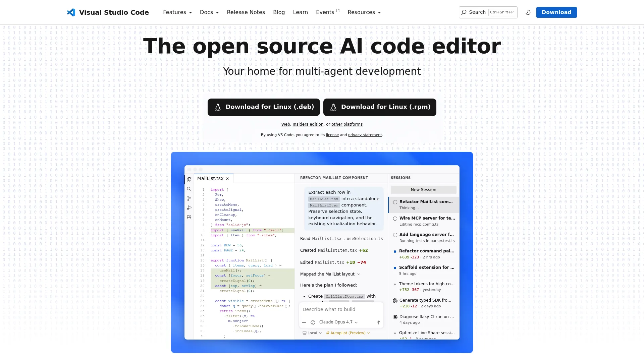
Task: Open the Learn page
Action: pos(300,12)
